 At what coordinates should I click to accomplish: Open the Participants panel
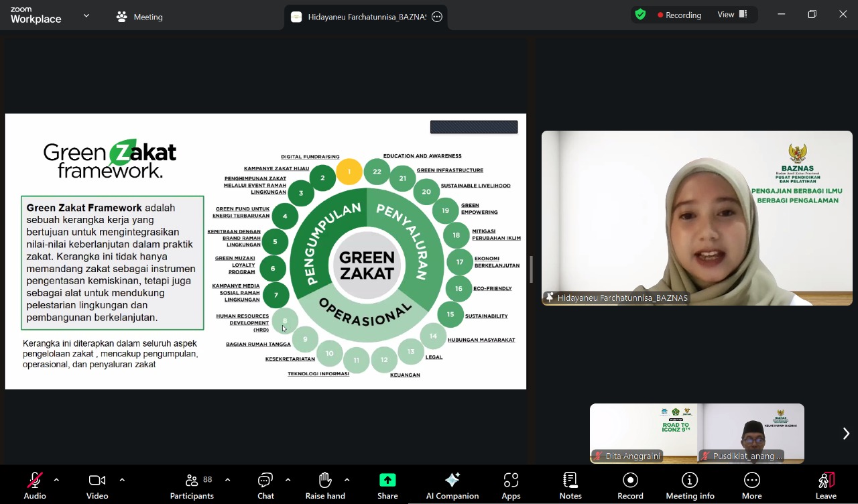click(x=192, y=485)
